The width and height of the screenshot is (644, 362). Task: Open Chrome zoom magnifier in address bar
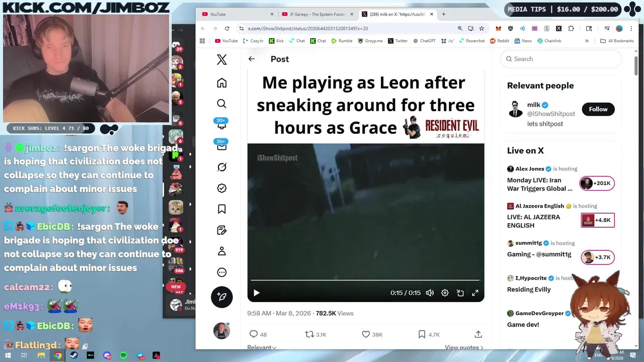tap(460, 29)
